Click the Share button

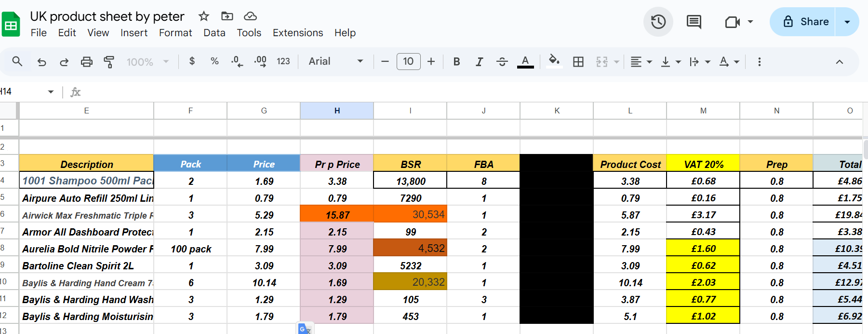[803, 22]
